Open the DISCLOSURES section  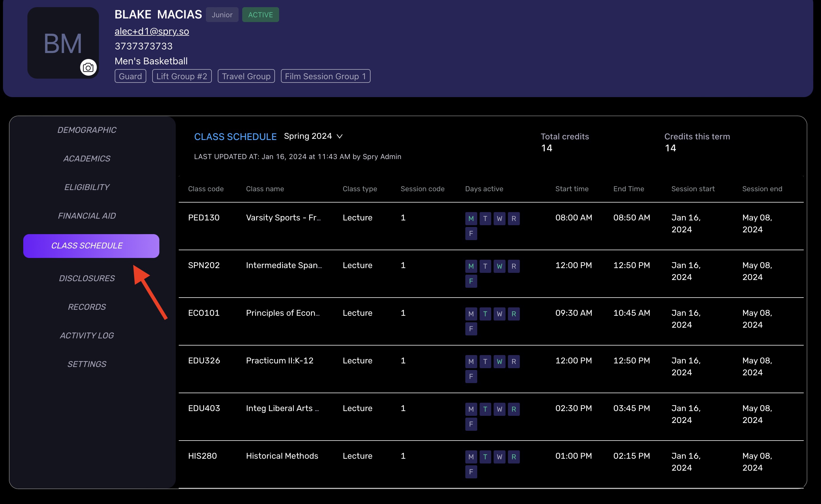click(x=87, y=278)
